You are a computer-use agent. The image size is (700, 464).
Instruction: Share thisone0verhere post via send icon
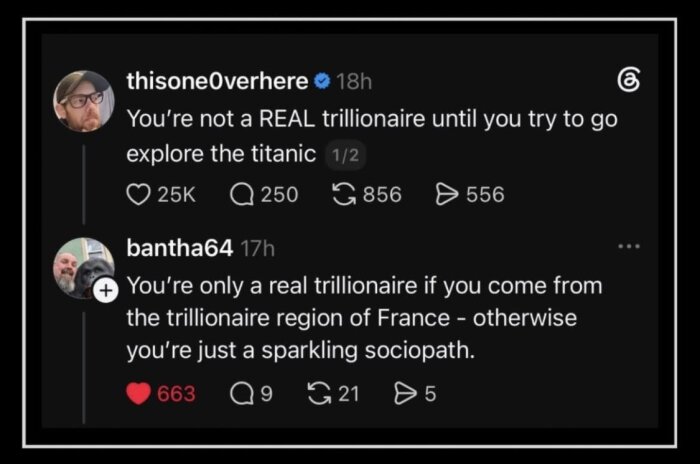(x=447, y=195)
